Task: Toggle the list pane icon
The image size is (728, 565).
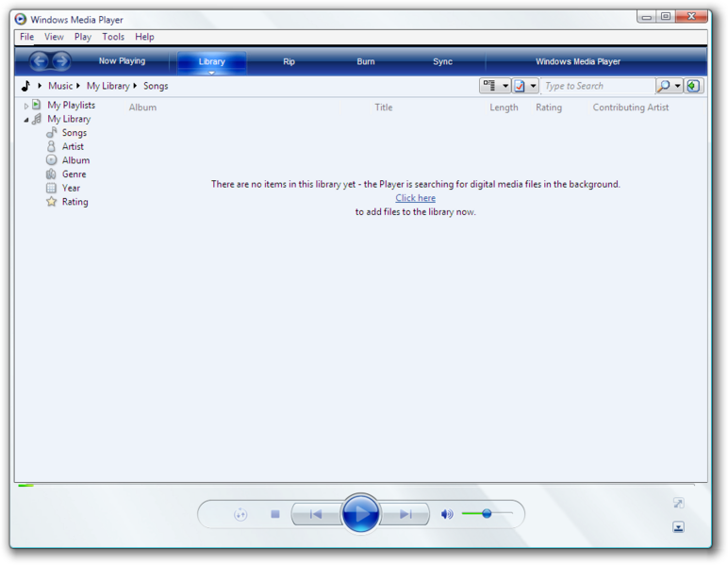Action: [693, 86]
